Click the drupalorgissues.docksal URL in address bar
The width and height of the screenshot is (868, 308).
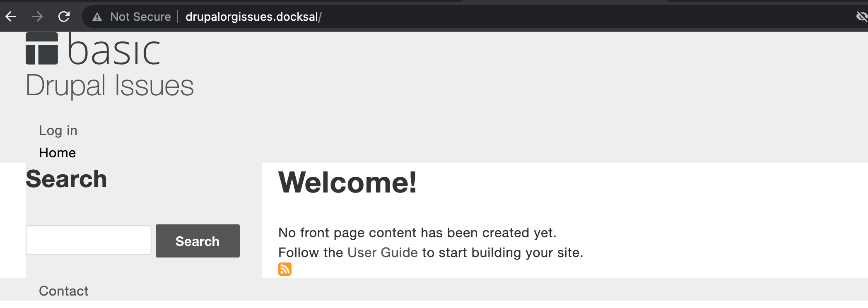click(x=253, y=17)
